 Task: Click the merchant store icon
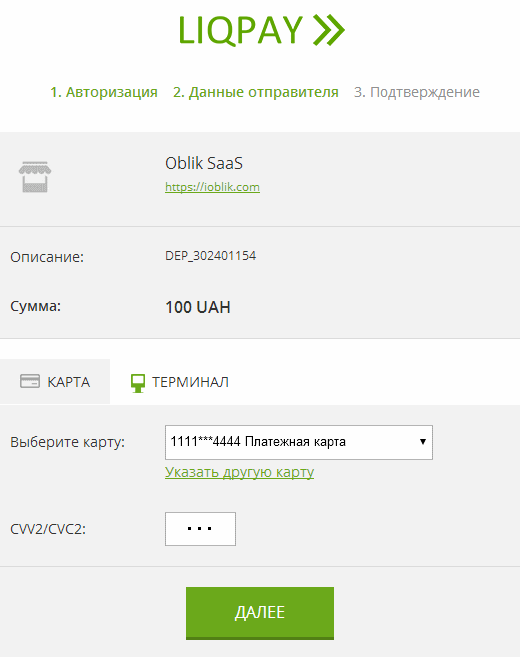(35, 177)
